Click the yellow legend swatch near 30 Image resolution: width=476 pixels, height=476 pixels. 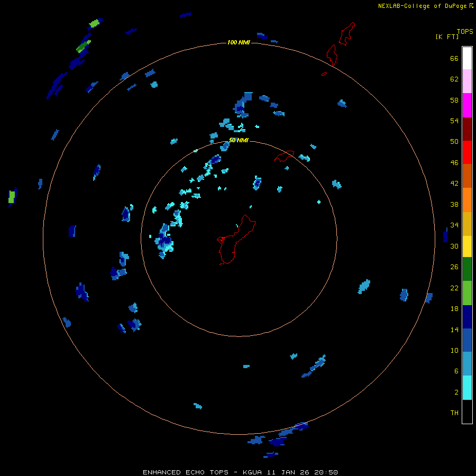coord(467,246)
